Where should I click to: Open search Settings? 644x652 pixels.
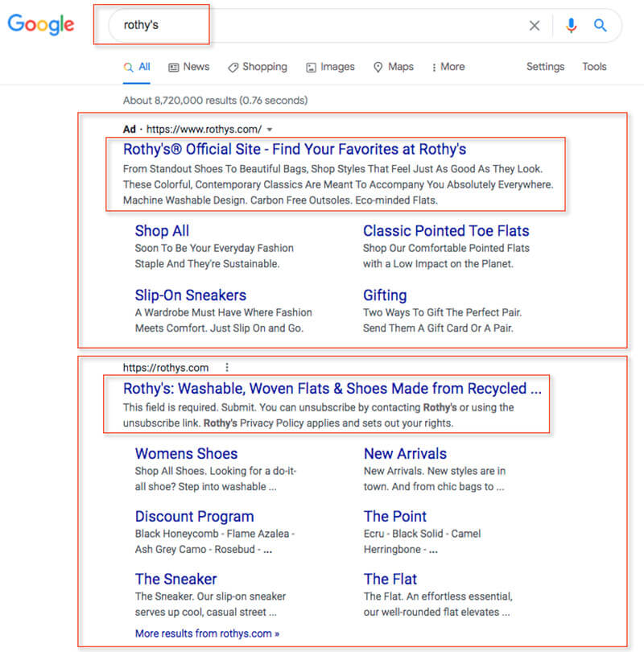[x=545, y=67]
